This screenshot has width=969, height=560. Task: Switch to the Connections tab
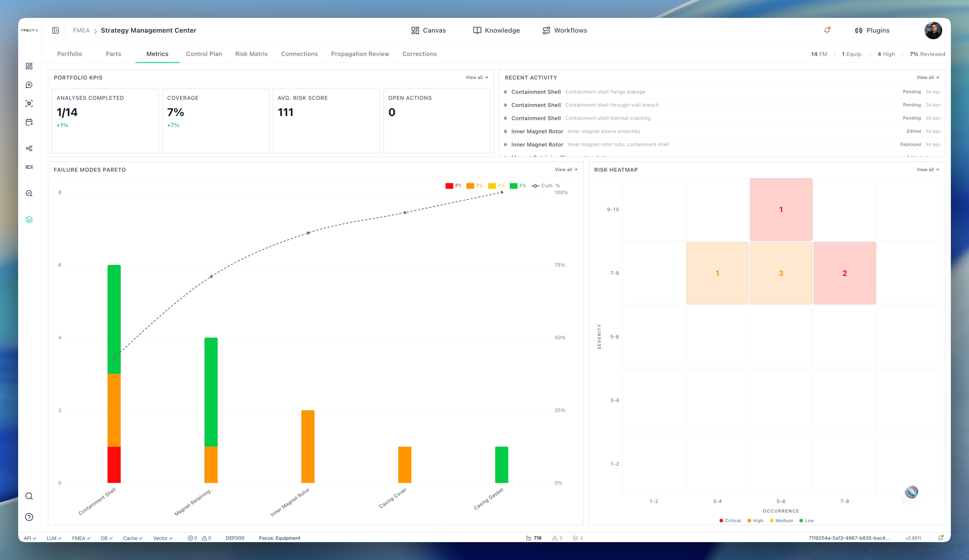tap(299, 54)
